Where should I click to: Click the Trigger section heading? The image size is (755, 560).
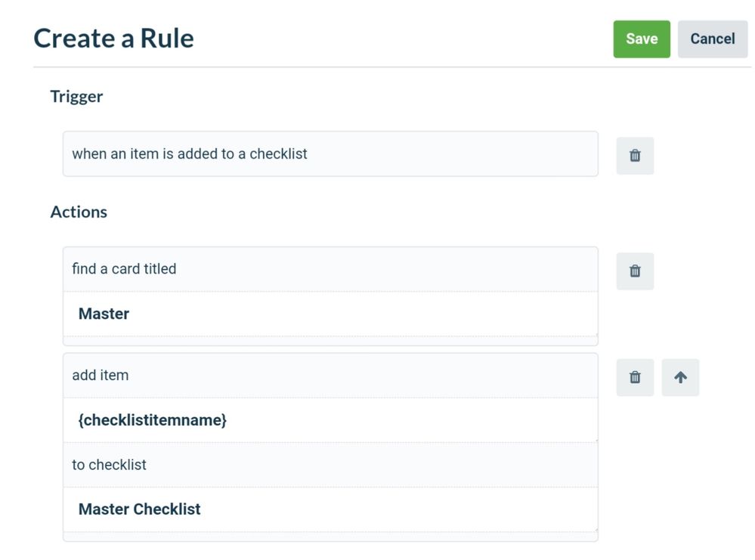click(76, 96)
